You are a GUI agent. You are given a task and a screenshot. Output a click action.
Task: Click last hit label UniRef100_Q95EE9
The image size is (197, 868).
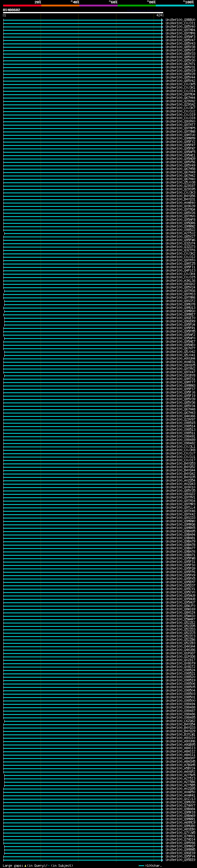(x=180, y=860)
